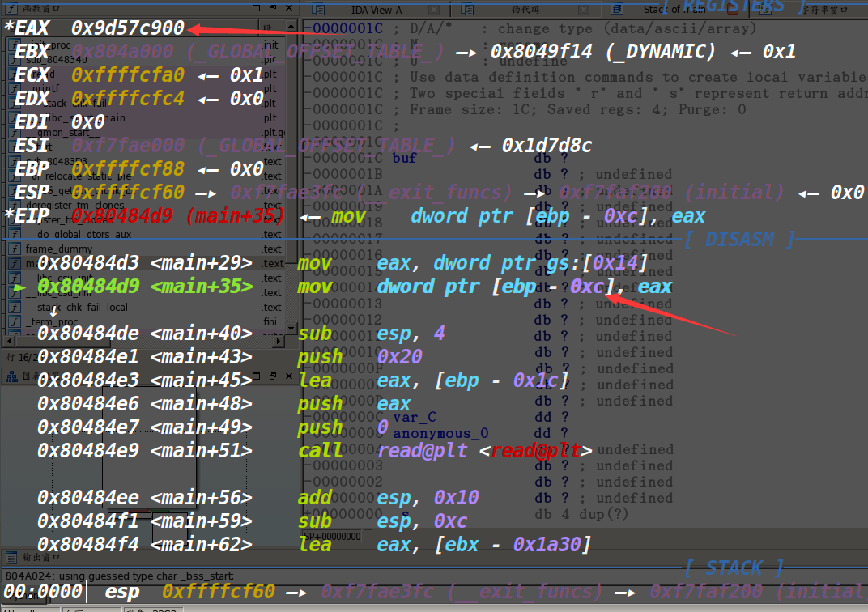Click the function icon beside frame_dummy
The height and width of the screenshot is (612, 868).
pos(15,249)
